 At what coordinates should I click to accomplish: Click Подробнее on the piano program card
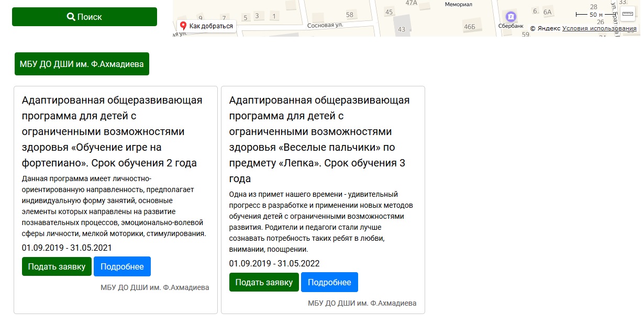122,266
